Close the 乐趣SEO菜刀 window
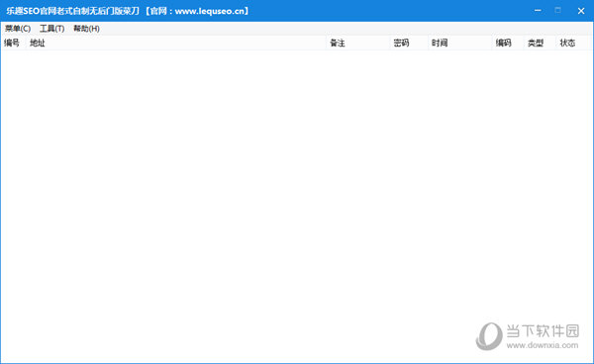The height and width of the screenshot is (364, 594). (x=581, y=11)
